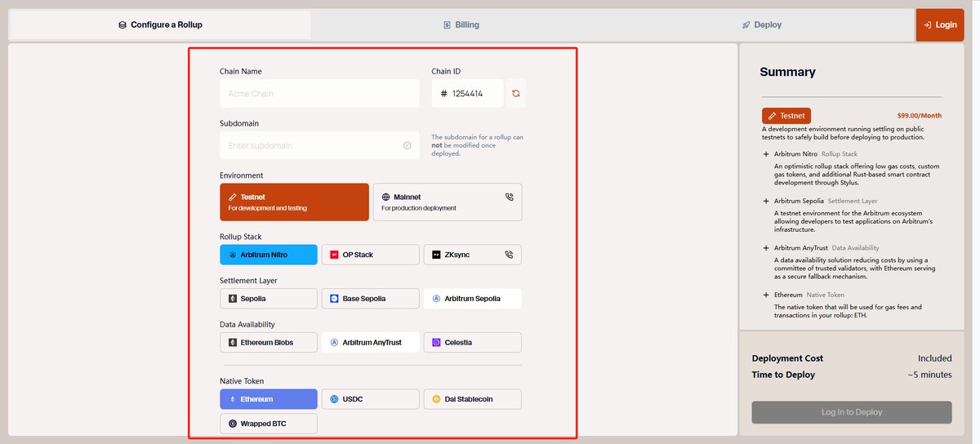The width and height of the screenshot is (980, 444).
Task: Click Log In to Deploy button
Action: pos(852,412)
